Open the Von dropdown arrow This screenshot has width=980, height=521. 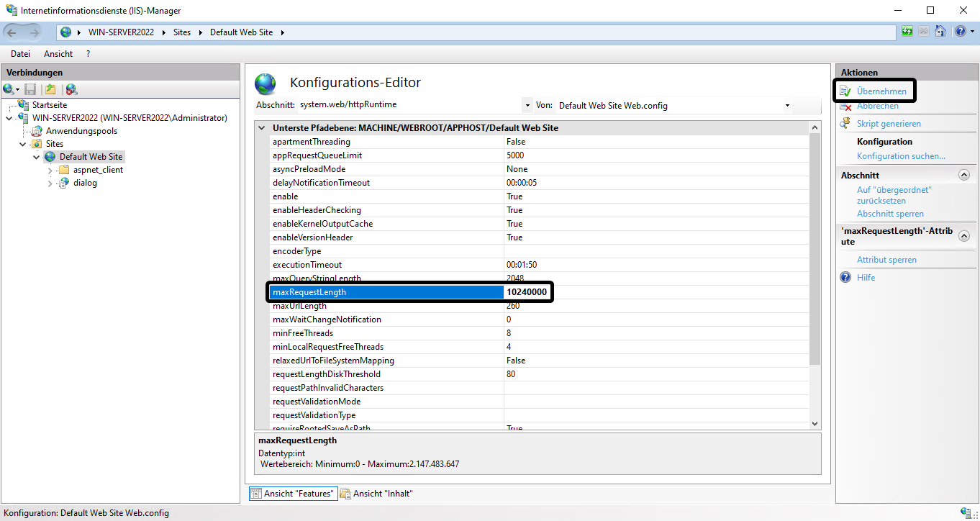tap(787, 105)
